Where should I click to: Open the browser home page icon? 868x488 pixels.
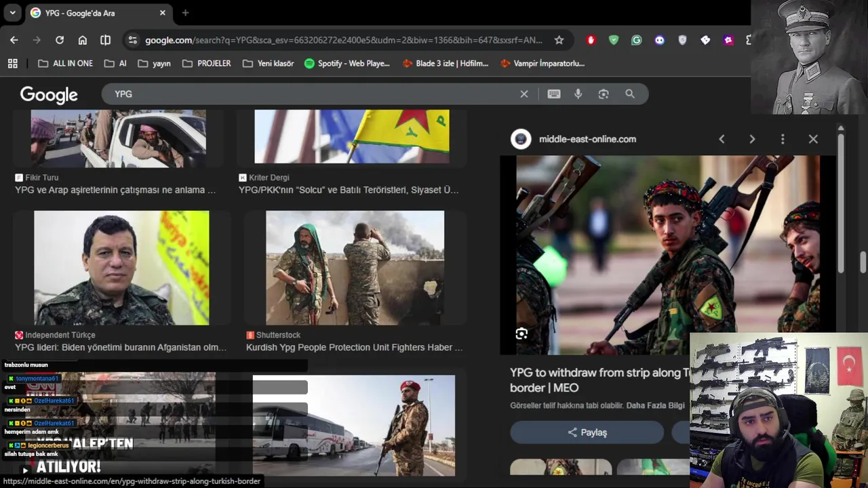click(83, 40)
